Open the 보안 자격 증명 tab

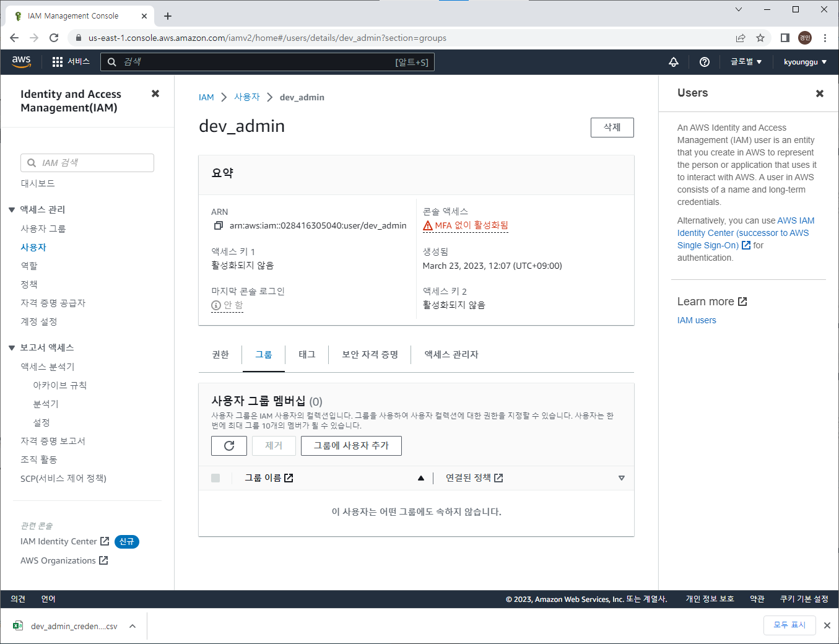tap(370, 355)
